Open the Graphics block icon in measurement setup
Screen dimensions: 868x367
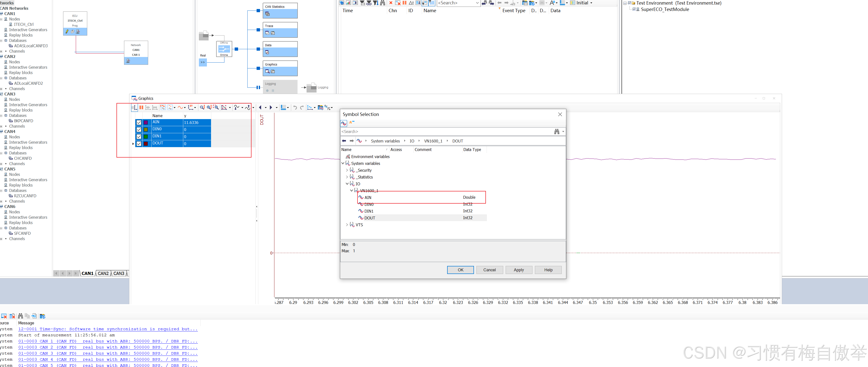pos(267,71)
